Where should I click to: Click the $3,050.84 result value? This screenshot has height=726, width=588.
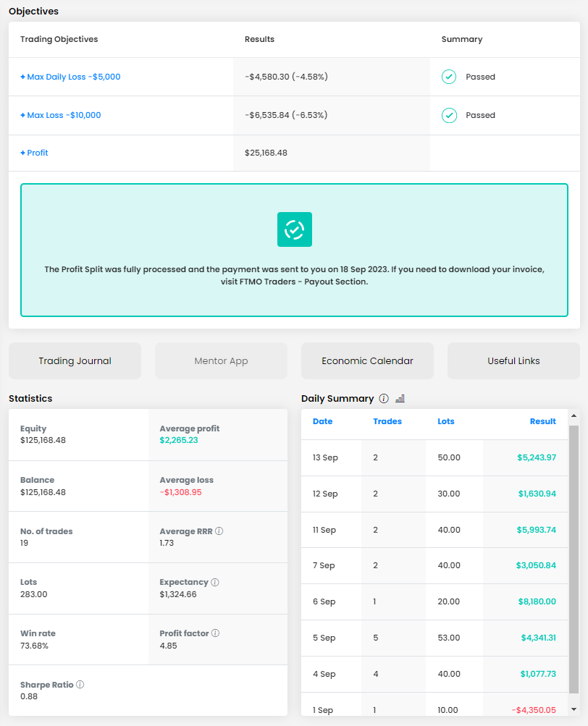coord(536,565)
